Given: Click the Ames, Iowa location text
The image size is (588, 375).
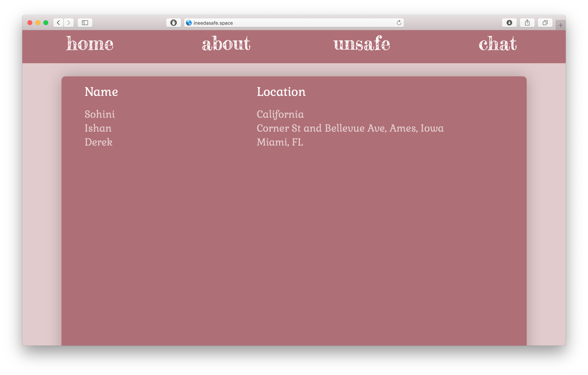Looking at the screenshot, I should (416, 128).
